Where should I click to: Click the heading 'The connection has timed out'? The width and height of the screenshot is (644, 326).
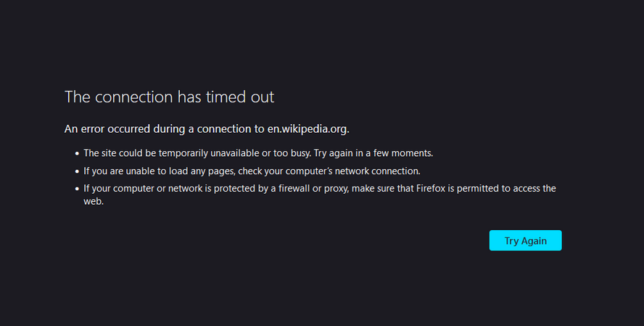point(169,97)
